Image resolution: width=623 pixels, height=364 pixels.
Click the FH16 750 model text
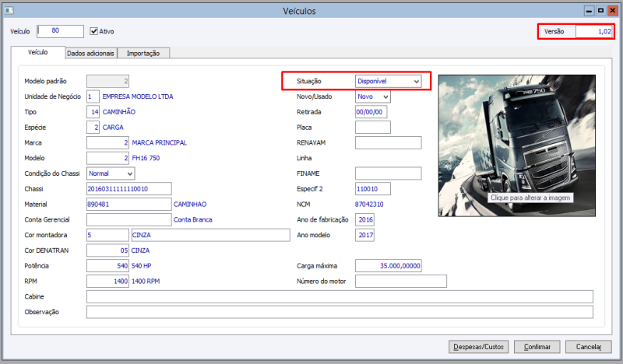[x=146, y=158]
